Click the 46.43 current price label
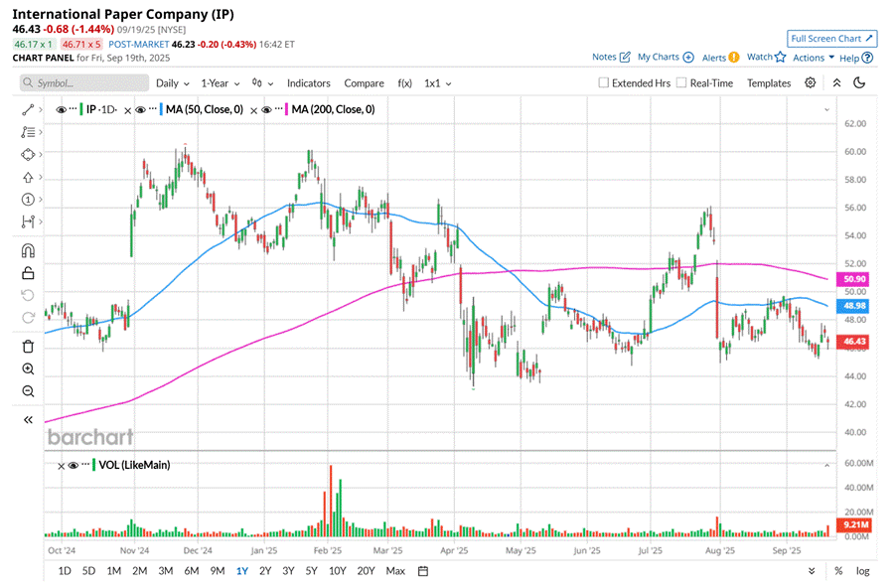The image size is (896, 588). (852, 342)
